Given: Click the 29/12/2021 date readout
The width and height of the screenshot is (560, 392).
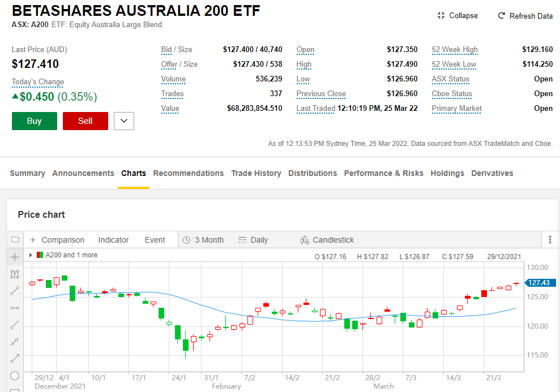Looking at the screenshot, I should pyautogui.click(x=504, y=256).
